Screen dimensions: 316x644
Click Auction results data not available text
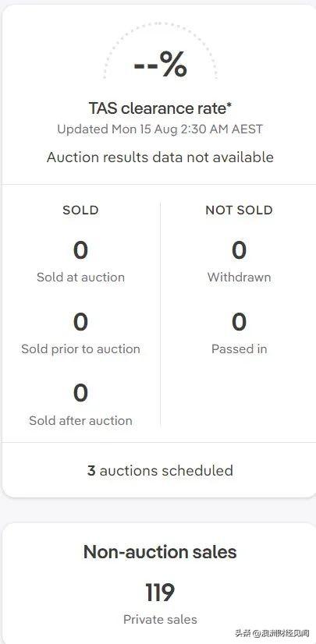click(160, 157)
